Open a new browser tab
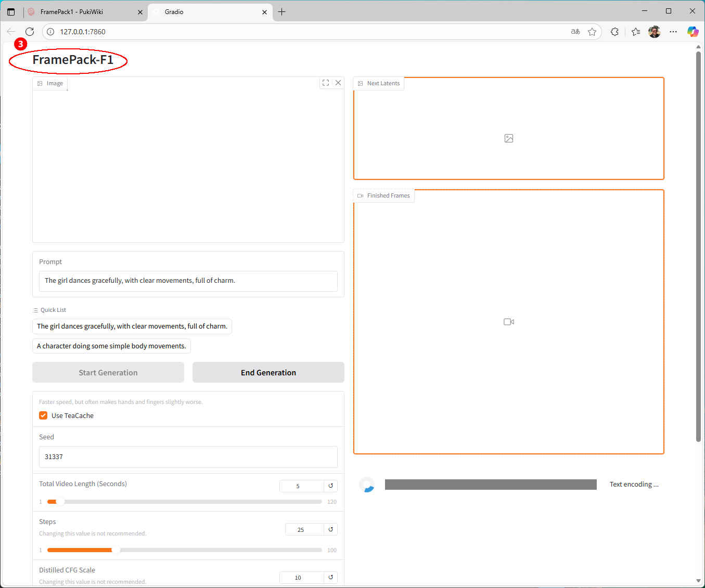Screen dimensions: 705x588 (x=282, y=12)
